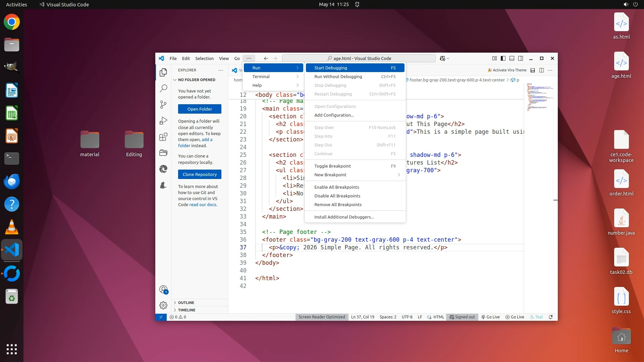Click the notifications bell in status bar

(550, 317)
